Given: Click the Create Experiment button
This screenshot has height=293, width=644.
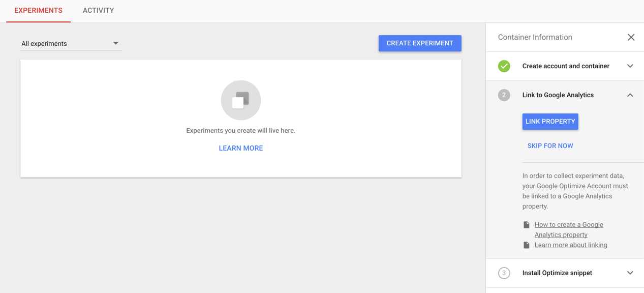Looking at the screenshot, I should [420, 43].
